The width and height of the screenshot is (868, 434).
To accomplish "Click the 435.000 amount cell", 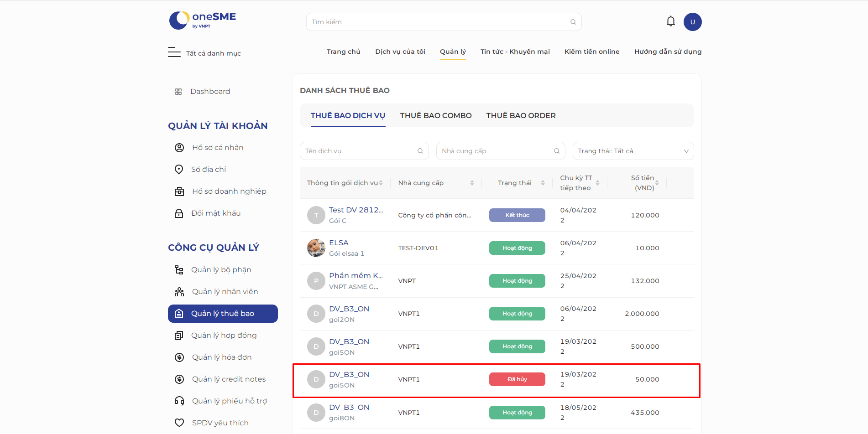I will click(x=645, y=413).
